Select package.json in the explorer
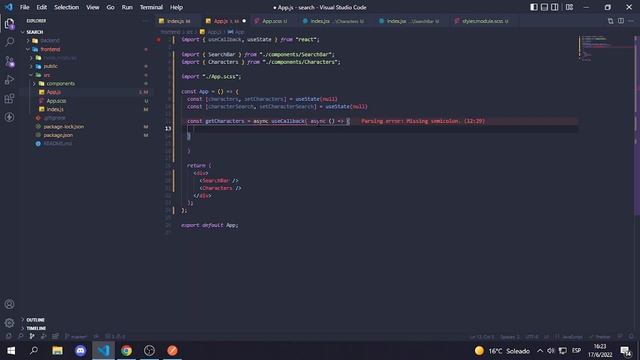The width and height of the screenshot is (640, 360). coord(58,135)
